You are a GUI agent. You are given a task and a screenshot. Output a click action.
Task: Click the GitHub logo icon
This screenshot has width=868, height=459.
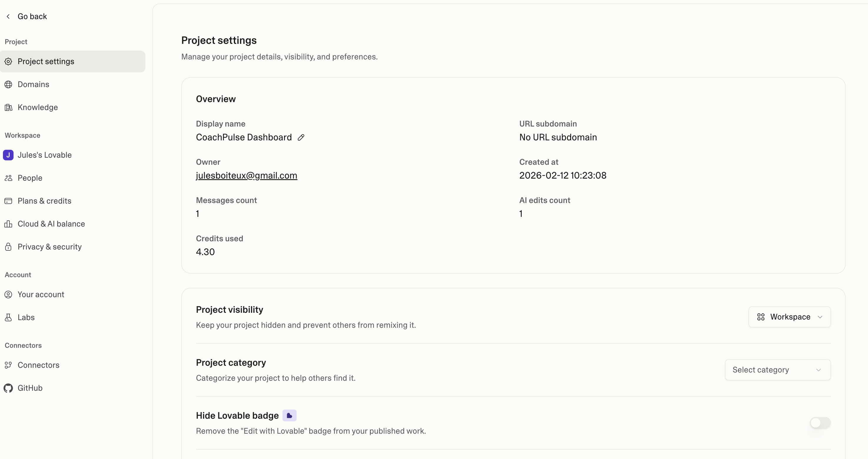click(x=9, y=388)
